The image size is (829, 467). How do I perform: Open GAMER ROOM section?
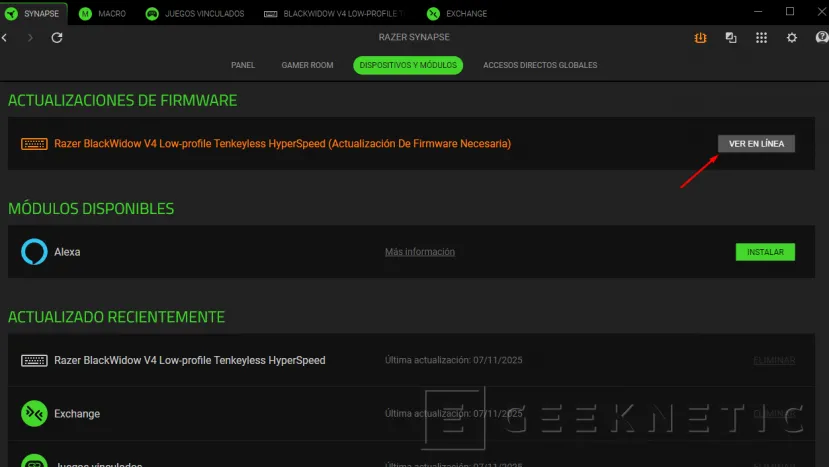point(307,65)
